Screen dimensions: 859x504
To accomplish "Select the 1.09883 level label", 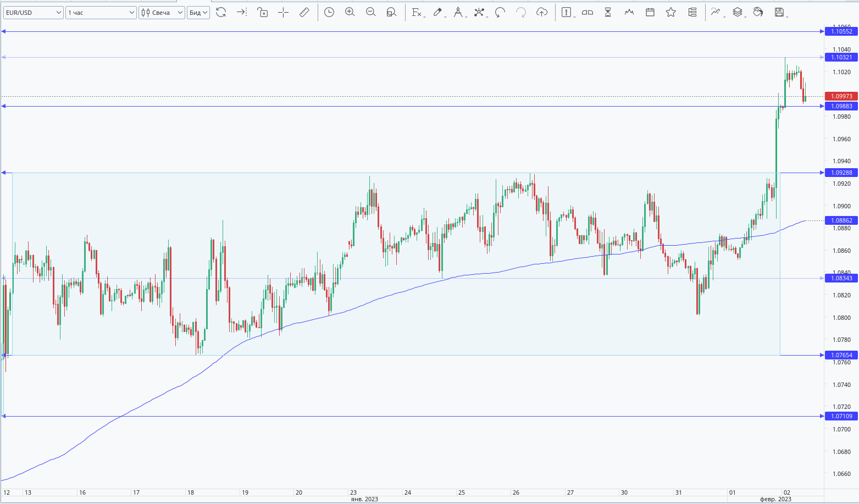I will [841, 106].
